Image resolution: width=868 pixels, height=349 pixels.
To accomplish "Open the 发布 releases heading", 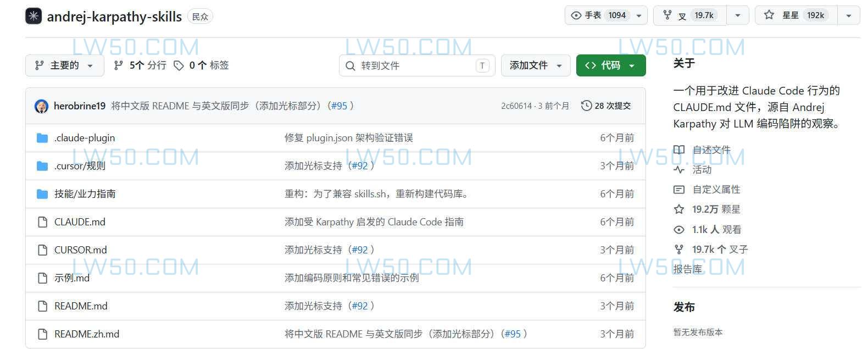I will 685,307.
